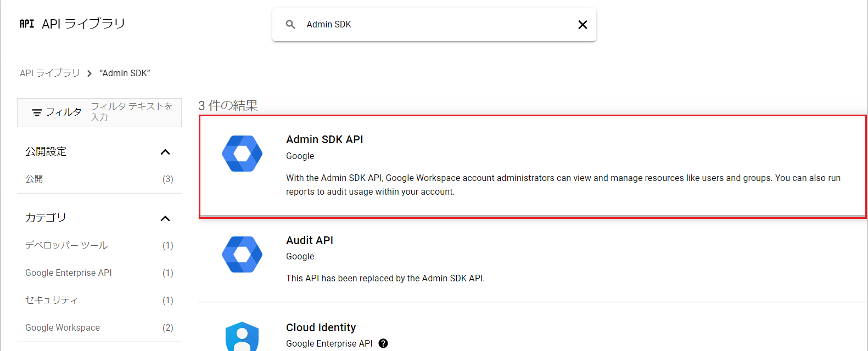This screenshot has width=868, height=351.
Task: Filter by Google Enterprise API category
Action: (x=69, y=273)
